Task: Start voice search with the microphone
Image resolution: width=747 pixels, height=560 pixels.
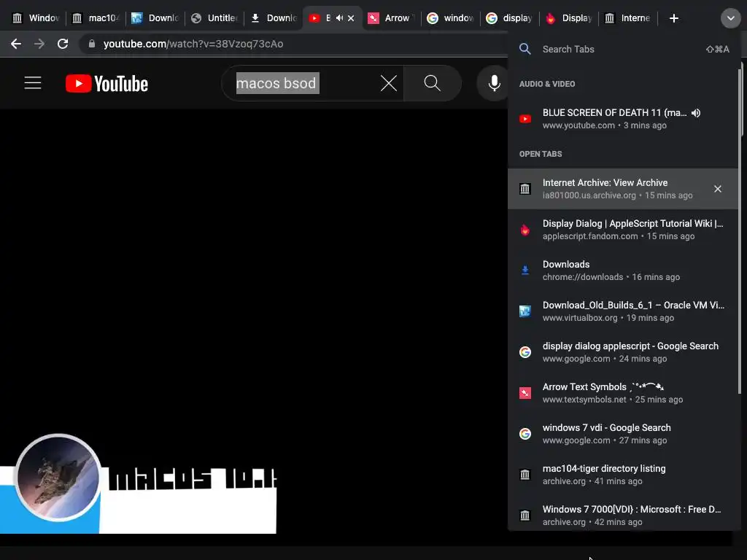Action: click(x=494, y=83)
